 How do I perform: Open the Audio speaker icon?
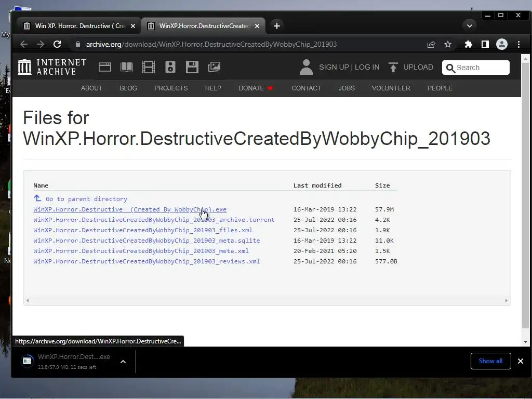click(x=170, y=67)
